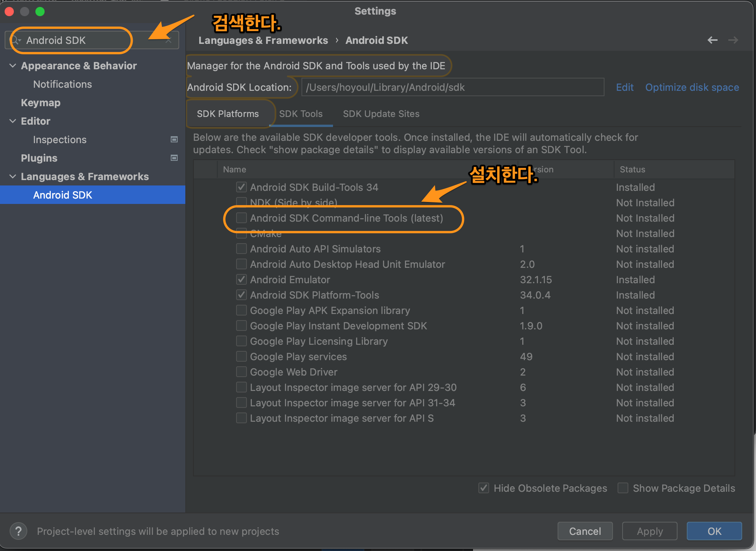Click the icon next to Inspections
Screen dimensions: 756x551
click(x=174, y=139)
